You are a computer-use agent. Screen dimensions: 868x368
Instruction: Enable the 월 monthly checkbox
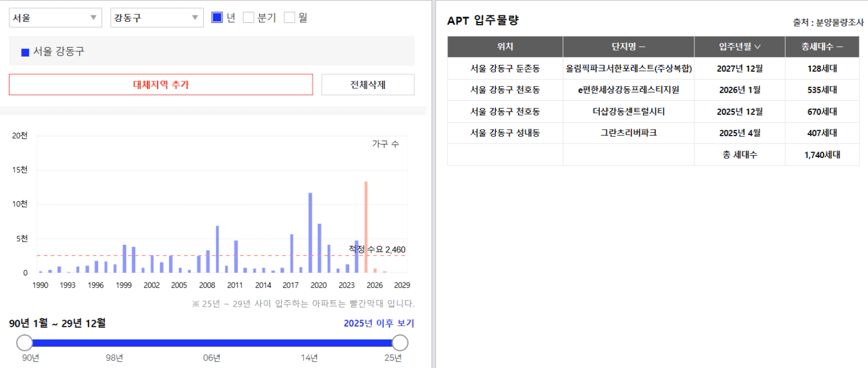289,18
